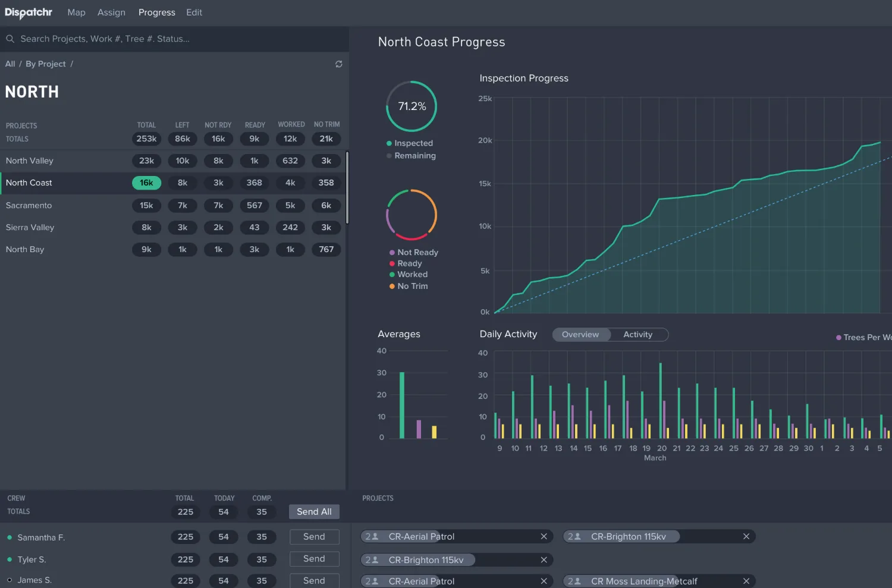The width and height of the screenshot is (892, 588).
Task: Open the Assign tab
Action: pos(111,12)
